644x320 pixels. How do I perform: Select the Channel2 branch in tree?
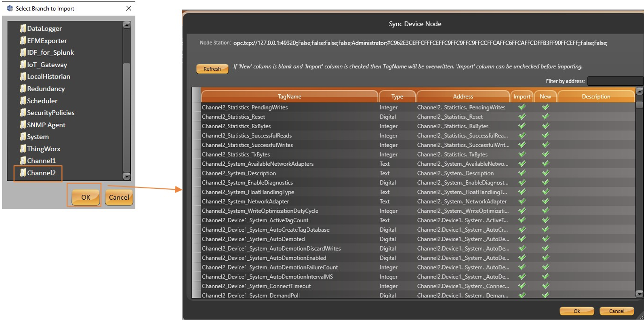41,173
